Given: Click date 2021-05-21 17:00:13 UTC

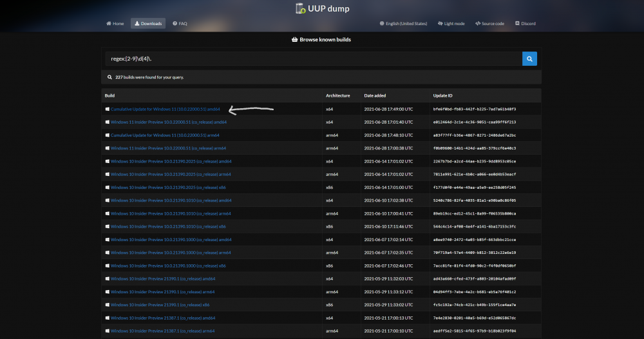Looking at the screenshot, I should coord(388,318).
